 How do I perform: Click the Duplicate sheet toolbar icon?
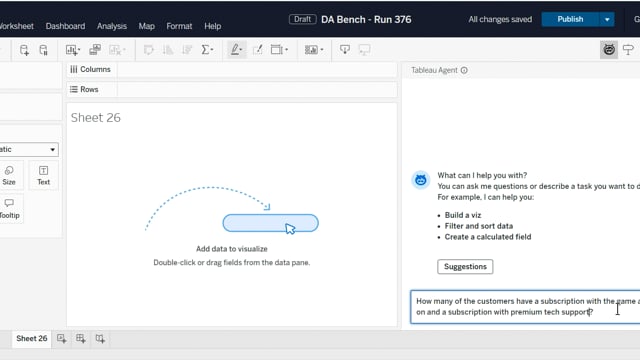(x=95, y=50)
